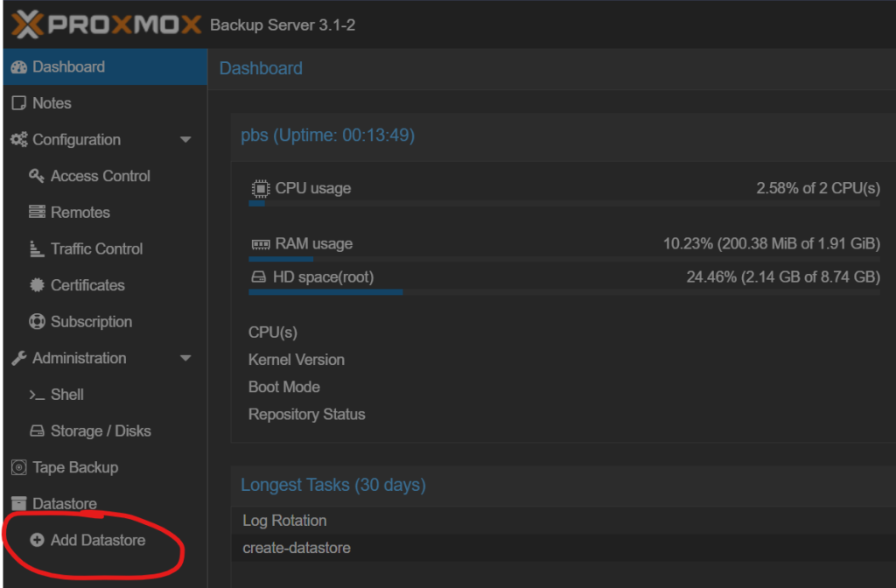This screenshot has height=588, width=896.
Task: Click the Certificates badge icon
Action: point(37,285)
